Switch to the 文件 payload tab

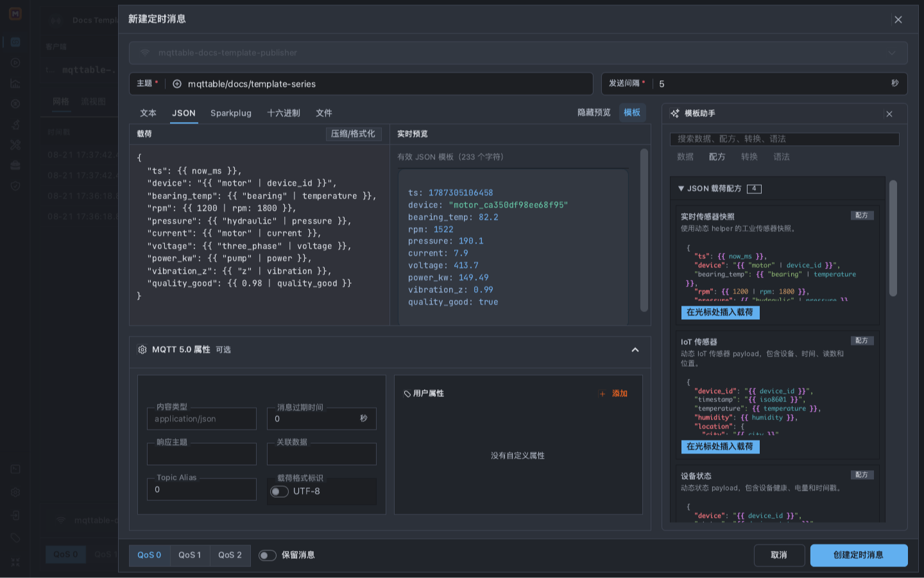[324, 113]
